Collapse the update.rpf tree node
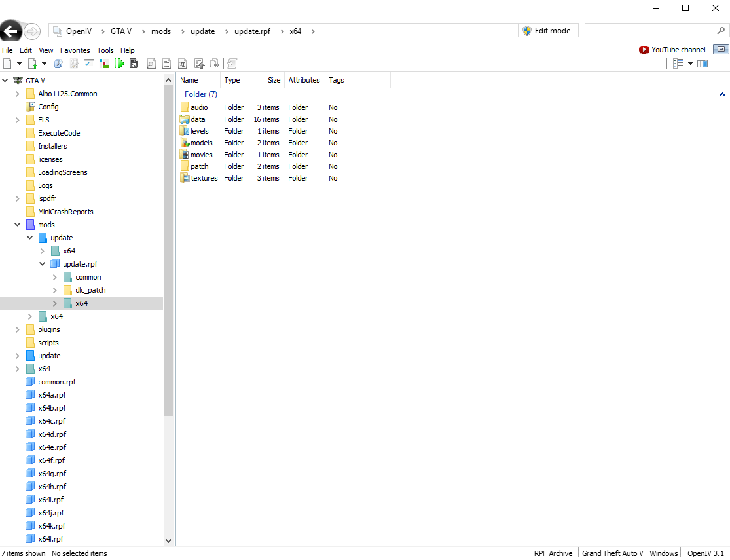This screenshot has height=560, width=730. coord(43,264)
